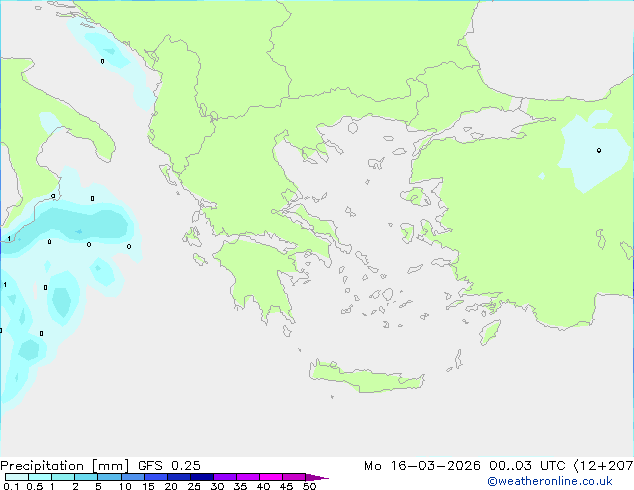Pick the 15–20 mm legend swatch
The width and height of the screenshot is (634, 490).
coord(156,477)
